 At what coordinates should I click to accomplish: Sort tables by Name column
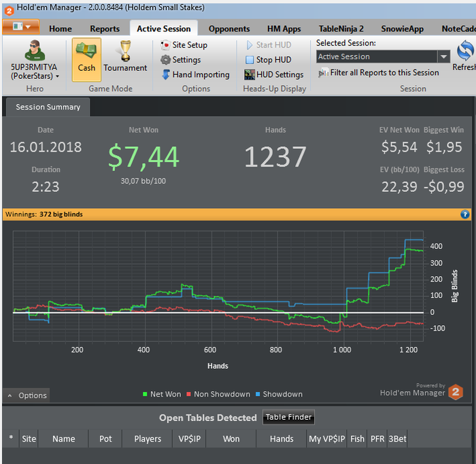pyautogui.click(x=64, y=439)
